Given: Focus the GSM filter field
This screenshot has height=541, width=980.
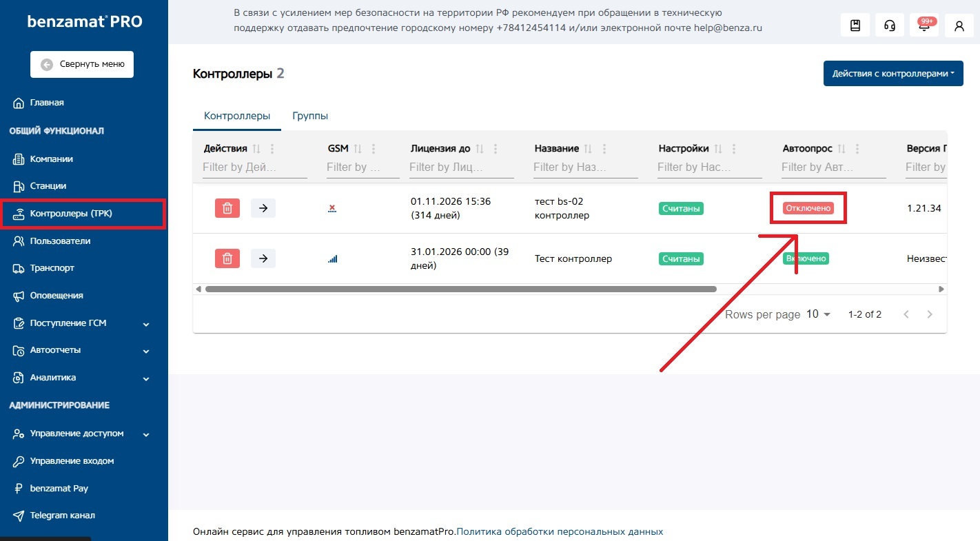Looking at the screenshot, I should click(363, 167).
